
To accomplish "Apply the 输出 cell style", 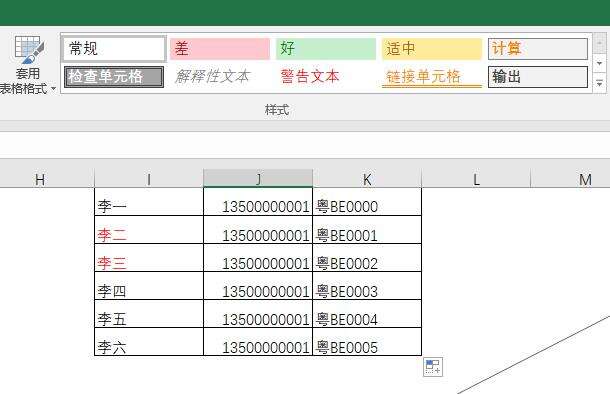I will coord(538,77).
